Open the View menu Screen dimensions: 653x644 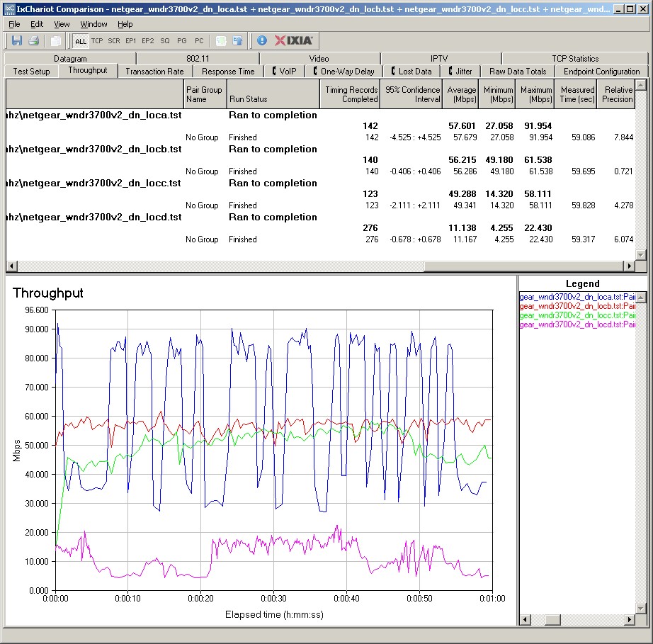coord(62,24)
